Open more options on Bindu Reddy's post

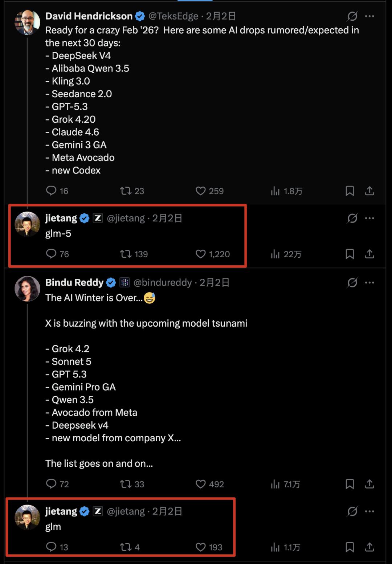click(369, 282)
